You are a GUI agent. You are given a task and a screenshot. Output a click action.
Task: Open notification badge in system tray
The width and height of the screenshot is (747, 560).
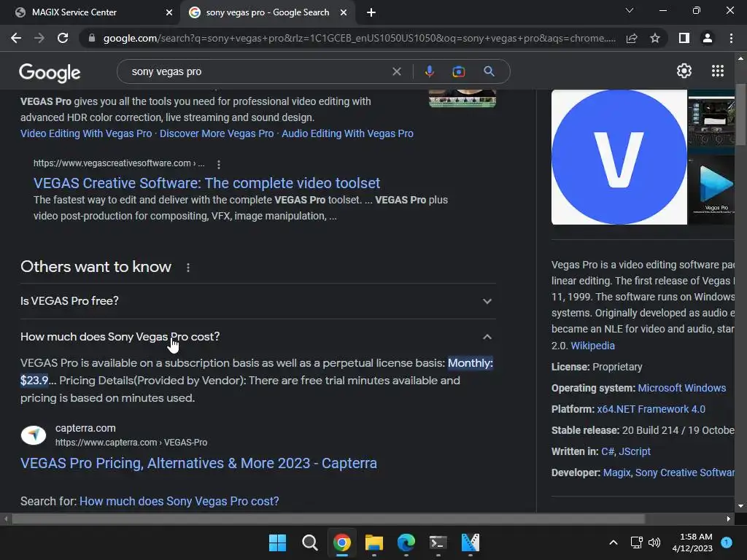tap(727, 542)
